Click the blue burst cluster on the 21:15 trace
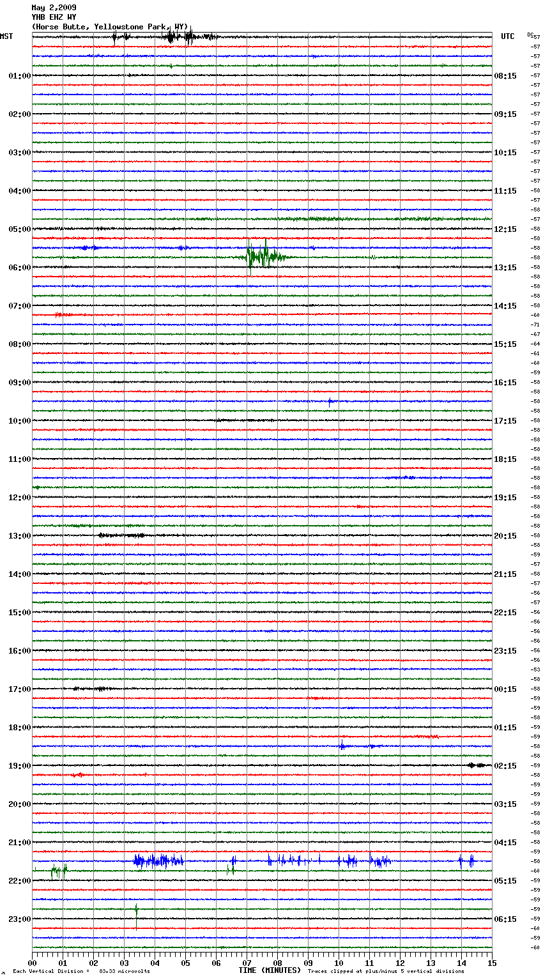The height and width of the screenshot is (980, 543). pos(158,861)
